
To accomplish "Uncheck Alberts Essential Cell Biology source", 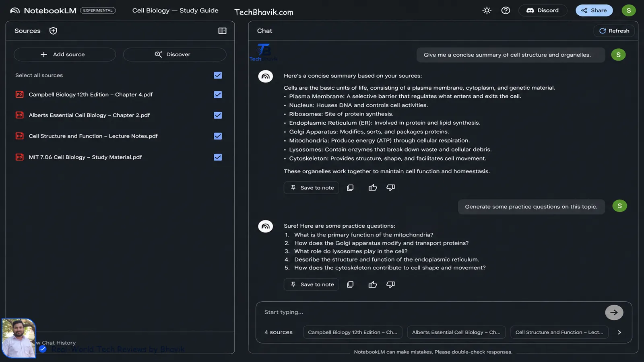I will click(x=218, y=115).
